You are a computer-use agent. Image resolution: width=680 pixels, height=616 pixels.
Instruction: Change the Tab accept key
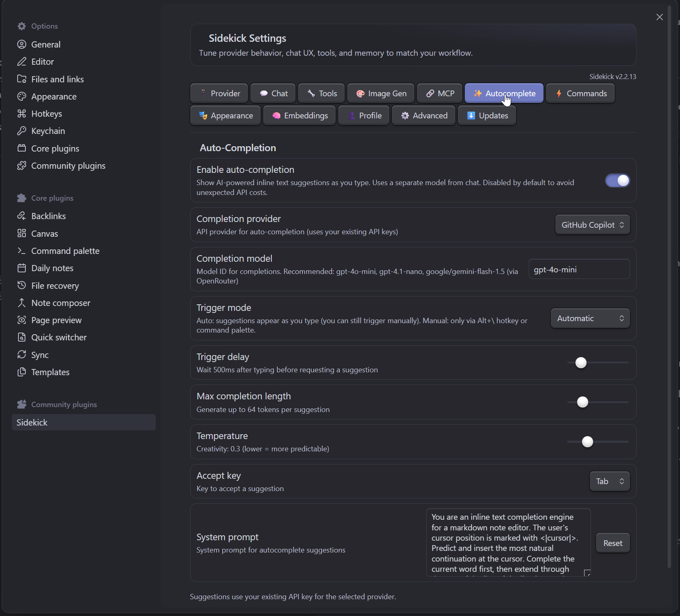[609, 481]
